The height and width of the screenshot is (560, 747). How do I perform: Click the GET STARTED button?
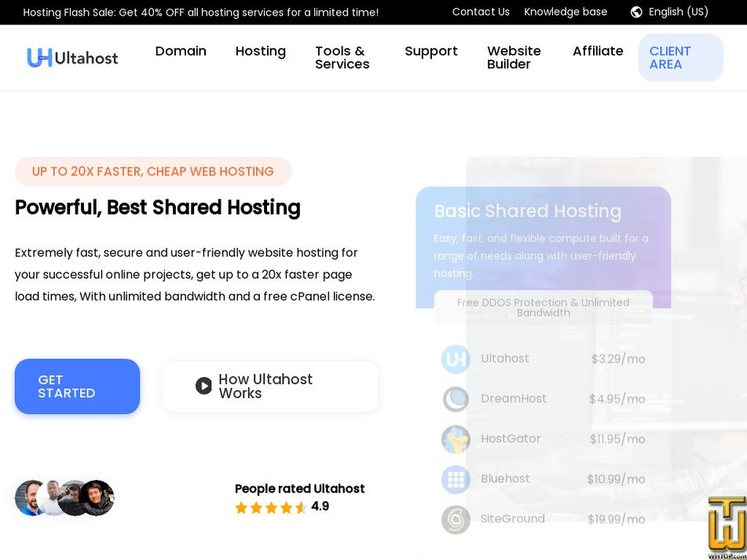click(x=77, y=386)
